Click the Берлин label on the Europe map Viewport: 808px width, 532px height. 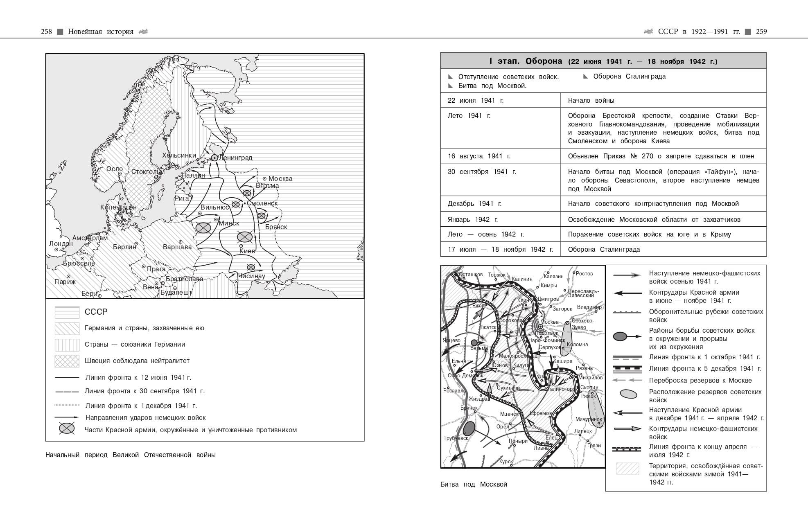pyautogui.click(x=124, y=247)
